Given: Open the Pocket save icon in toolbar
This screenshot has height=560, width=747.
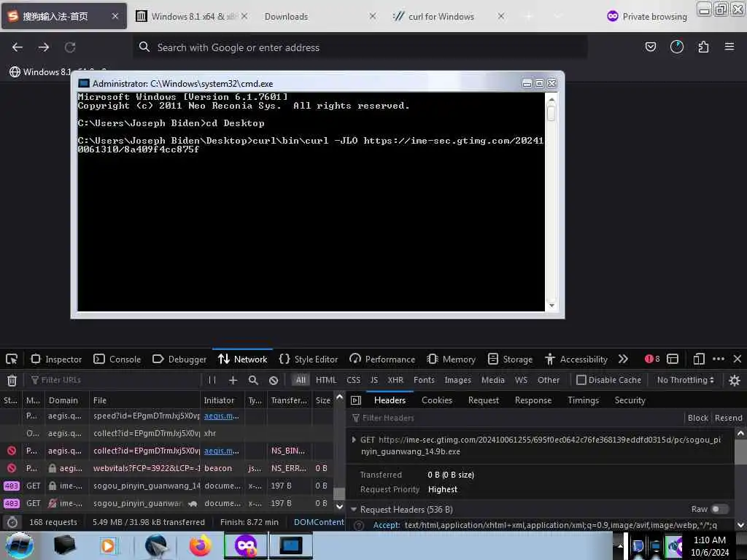Looking at the screenshot, I should coord(650,47).
